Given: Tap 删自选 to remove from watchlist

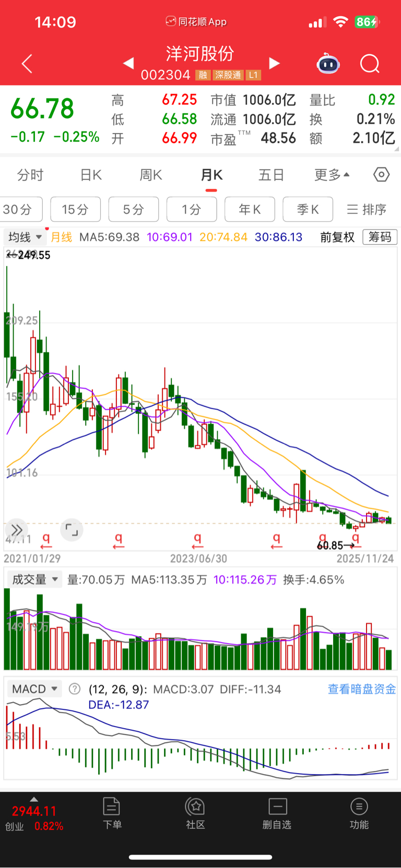Looking at the screenshot, I should pyautogui.click(x=277, y=813).
